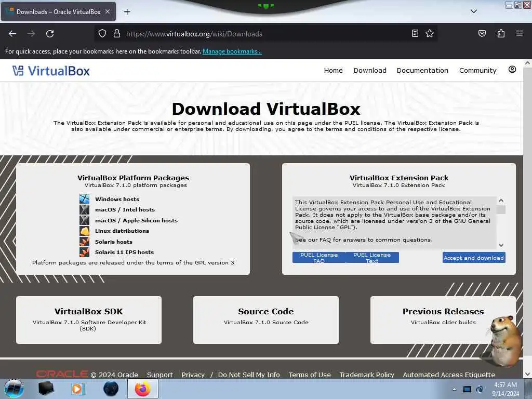Expand the list all tabs dropdown

point(474,11)
